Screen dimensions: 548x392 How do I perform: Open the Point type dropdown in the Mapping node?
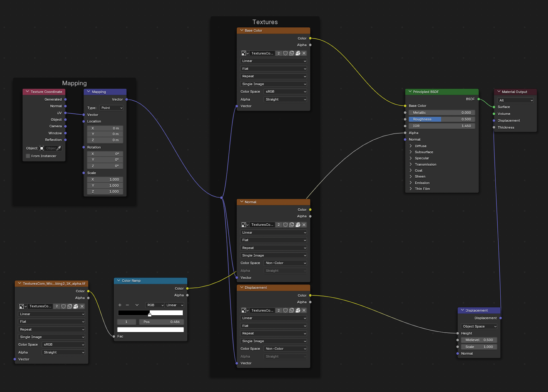tap(111, 108)
